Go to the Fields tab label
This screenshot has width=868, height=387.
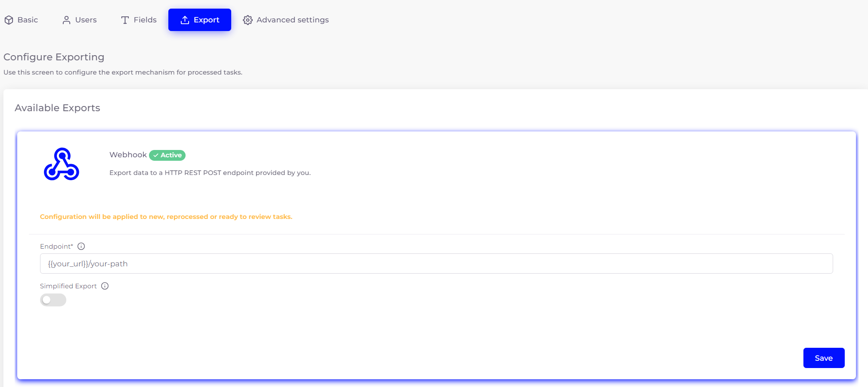pyautogui.click(x=145, y=20)
